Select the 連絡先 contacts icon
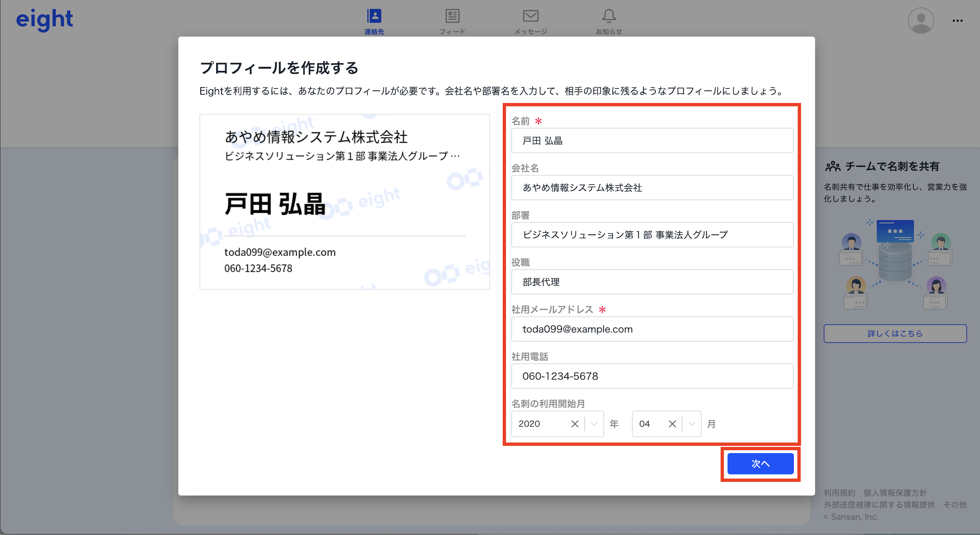 tap(374, 15)
